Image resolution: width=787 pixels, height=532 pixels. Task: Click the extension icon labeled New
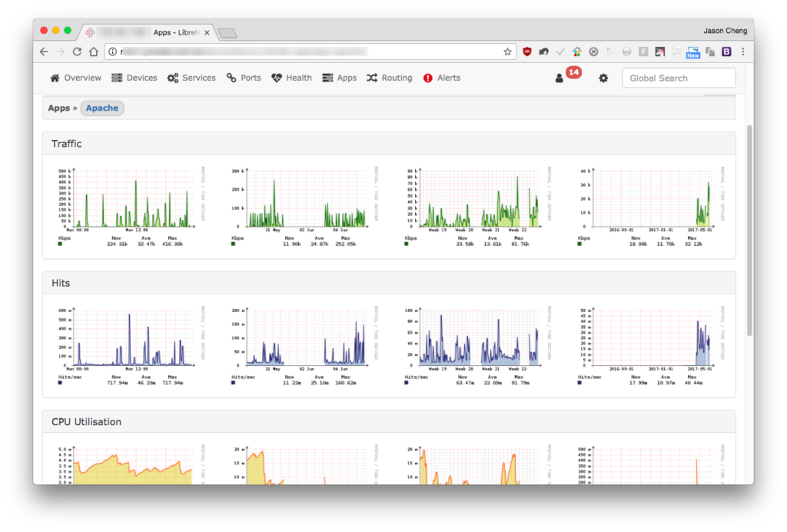click(x=693, y=52)
